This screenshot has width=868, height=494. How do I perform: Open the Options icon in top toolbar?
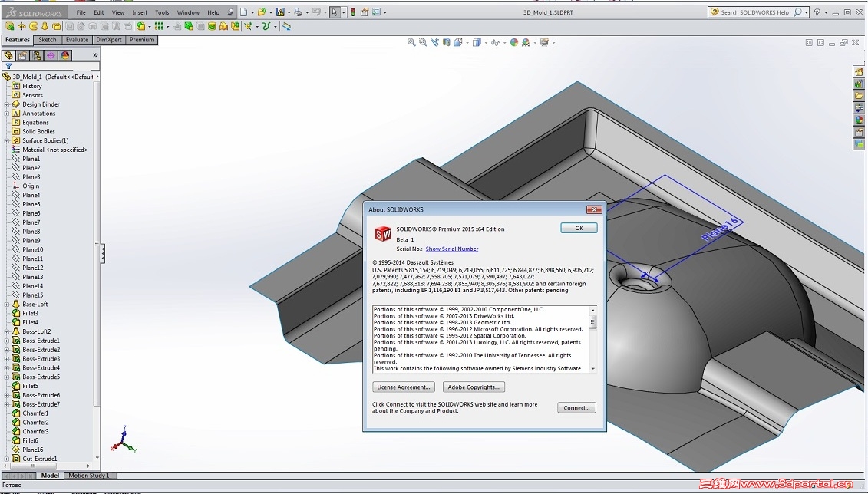[376, 12]
